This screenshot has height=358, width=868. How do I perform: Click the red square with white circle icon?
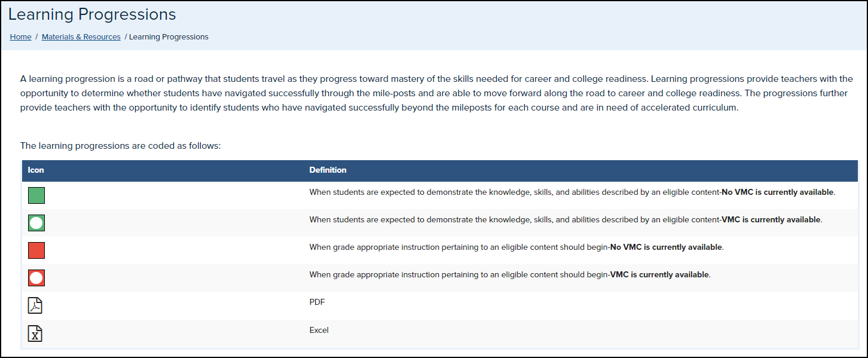36,278
